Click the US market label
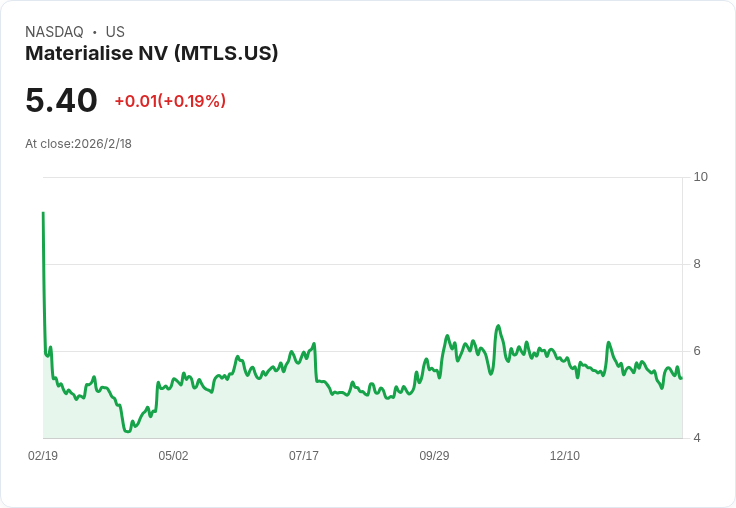The height and width of the screenshot is (508, 736). pos(115,32)
